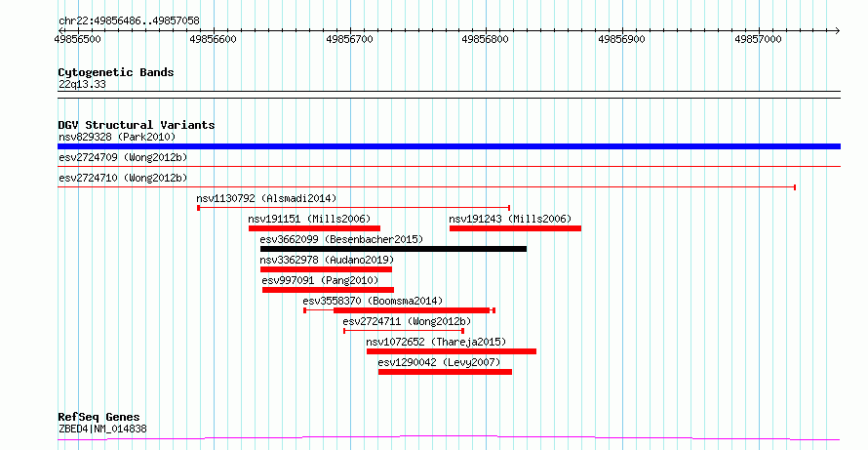Click the nsv1130792 variant span line
The height and width of the screenshot is (450, 868).
[354, 208]
